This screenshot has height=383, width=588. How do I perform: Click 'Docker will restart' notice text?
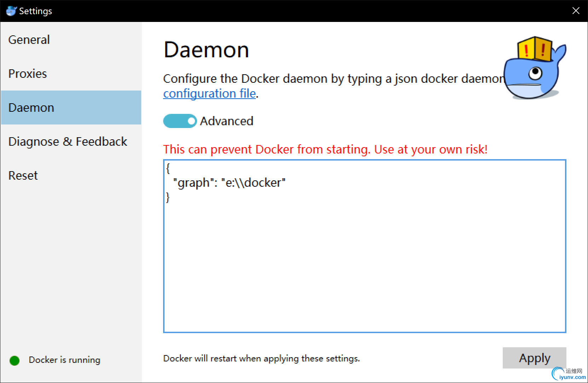261,359
